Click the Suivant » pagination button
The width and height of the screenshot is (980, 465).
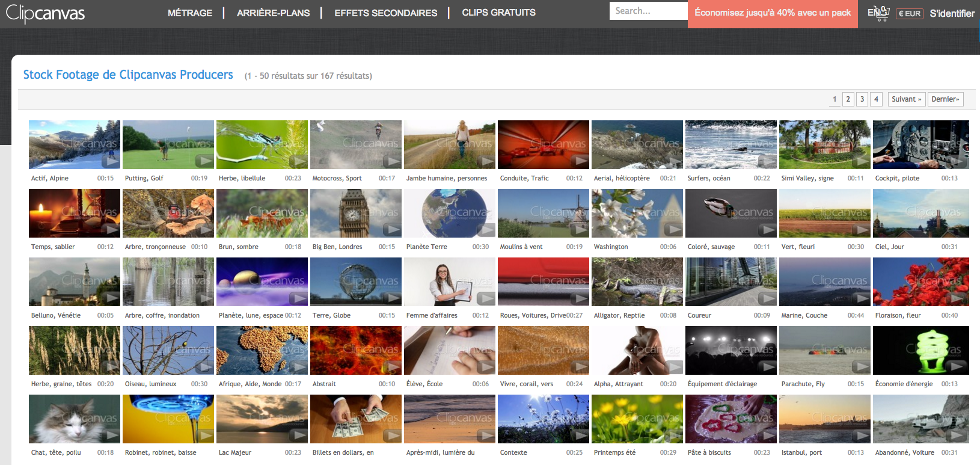(x=907, y=99)
